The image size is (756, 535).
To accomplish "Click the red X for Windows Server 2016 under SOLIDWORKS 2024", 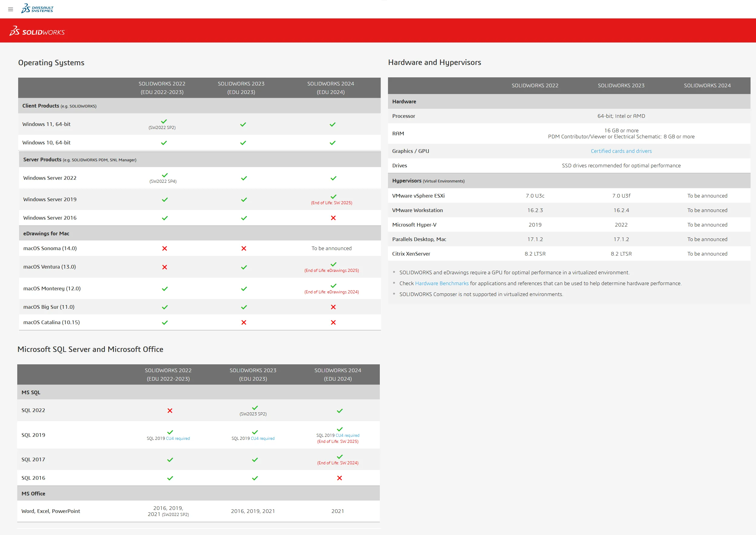I will pyautogui.click(x=333, y=218).
